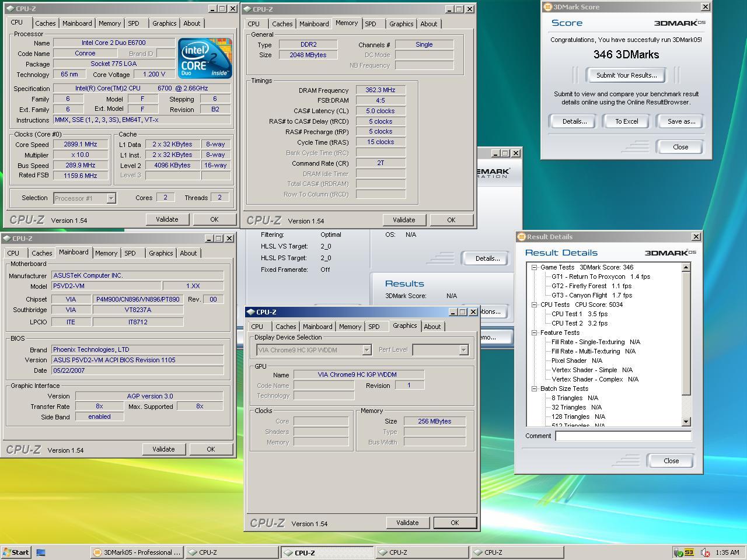Select GT1 - Return To Proxycon row
The image size is (747, 560).
pos(601,276)
